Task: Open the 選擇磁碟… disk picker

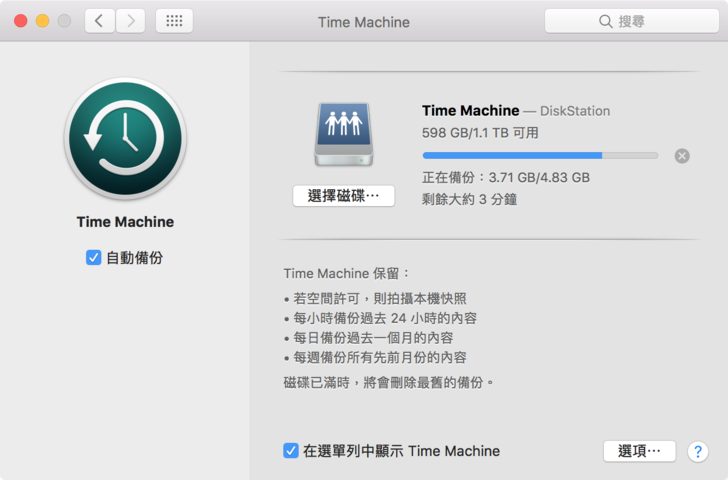Action: pyautogui.click(x=343, y=196)
